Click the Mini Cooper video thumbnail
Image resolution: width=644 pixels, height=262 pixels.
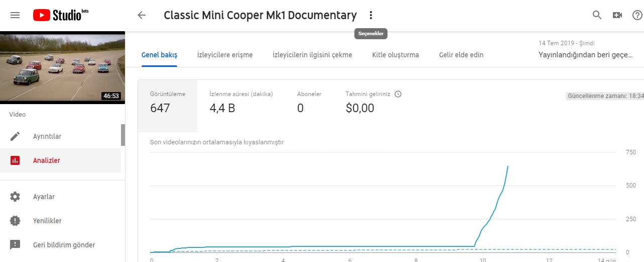(x=62, y=68)
